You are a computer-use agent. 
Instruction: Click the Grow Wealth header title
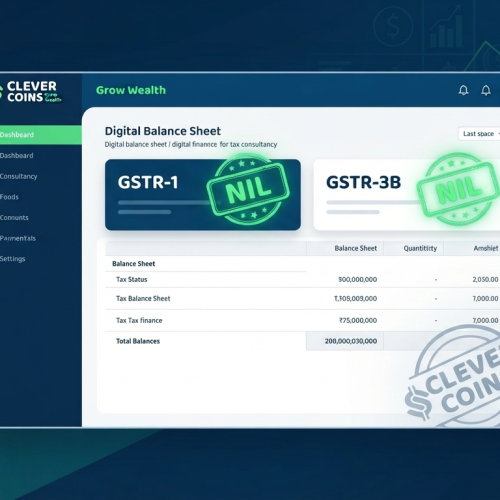point(131,90)
